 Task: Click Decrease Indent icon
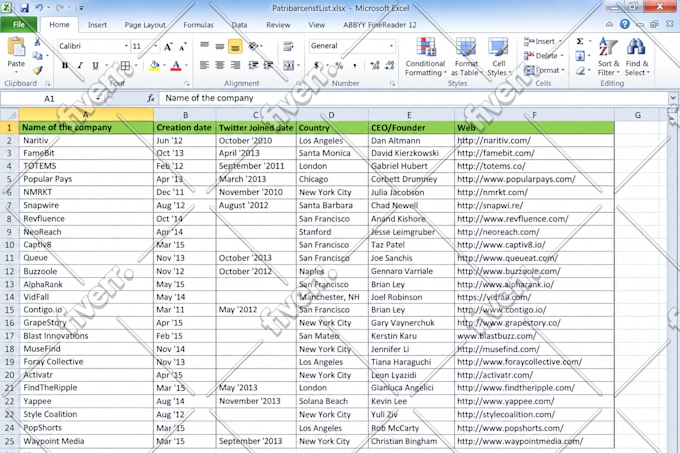click(x=253, y=65)
